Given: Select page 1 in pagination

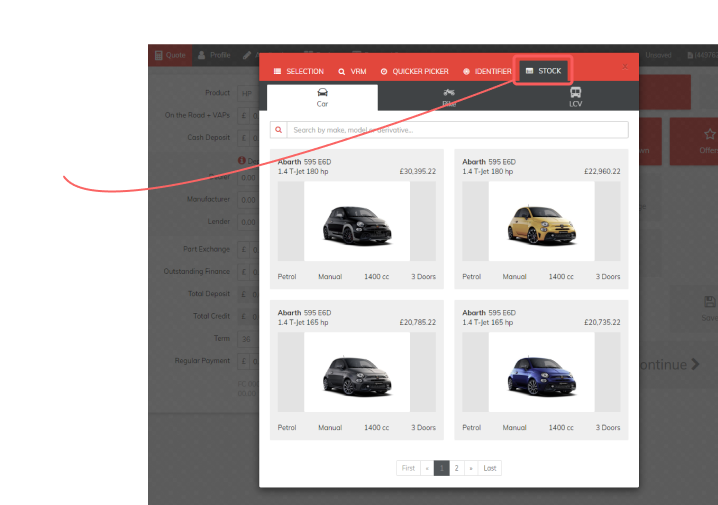Looking at the screenshot, I should click(x=441, y=468).
